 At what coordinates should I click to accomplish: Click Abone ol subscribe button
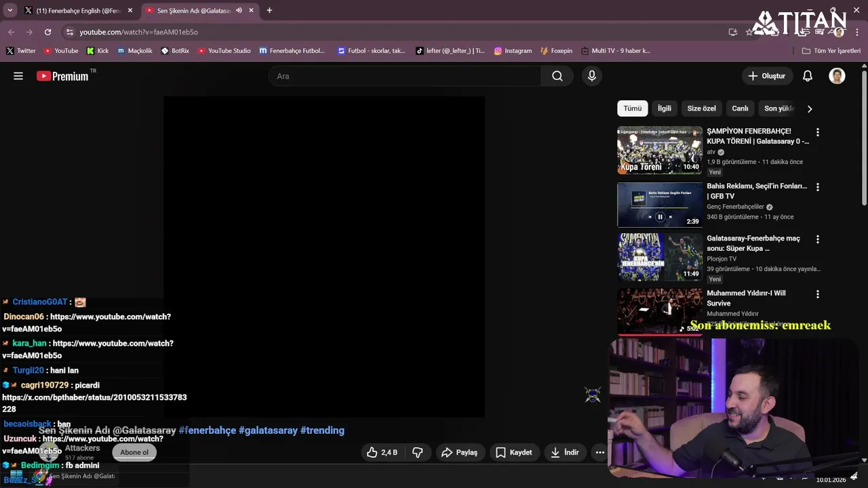134,452
